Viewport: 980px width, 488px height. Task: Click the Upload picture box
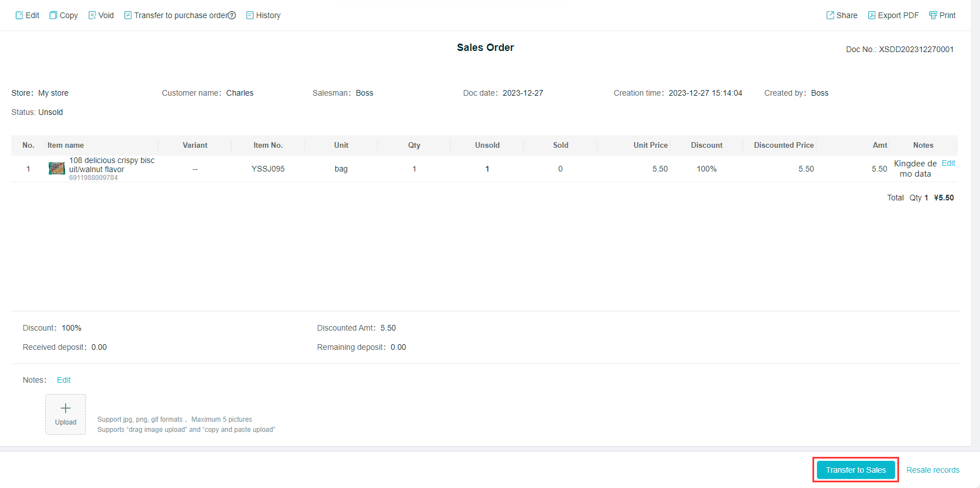pos(66,414)
